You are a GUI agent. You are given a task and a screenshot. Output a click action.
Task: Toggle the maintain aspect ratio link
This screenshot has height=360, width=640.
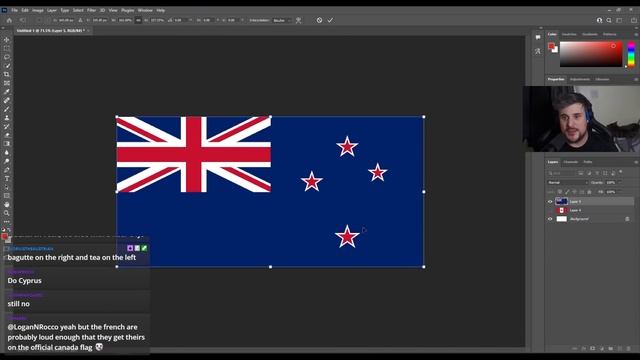[138, 20]
